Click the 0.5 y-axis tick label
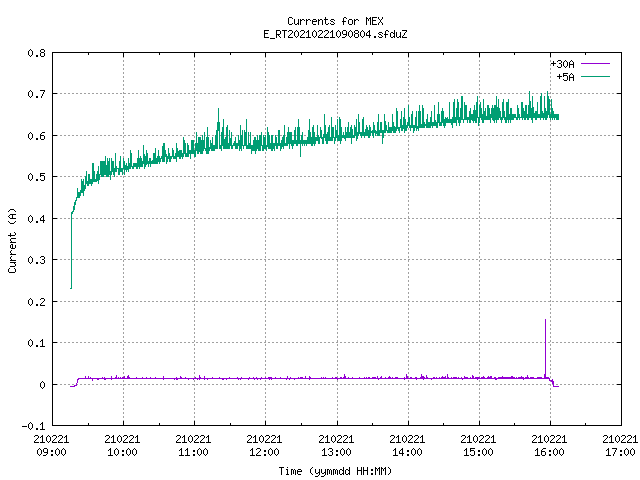 point(36,177)
